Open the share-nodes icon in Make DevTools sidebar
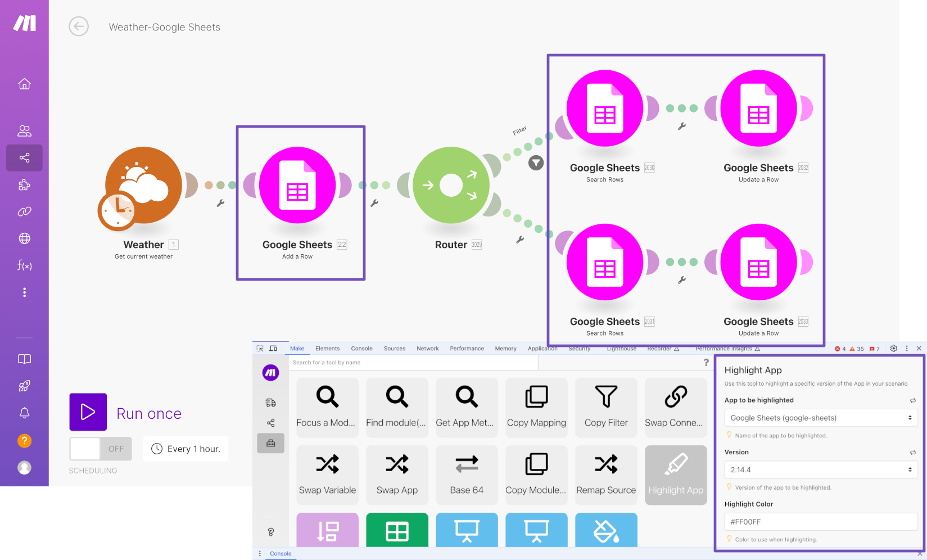Image resolution: width=927 pixels, height=560 pixels. click(x=270, y=423)
